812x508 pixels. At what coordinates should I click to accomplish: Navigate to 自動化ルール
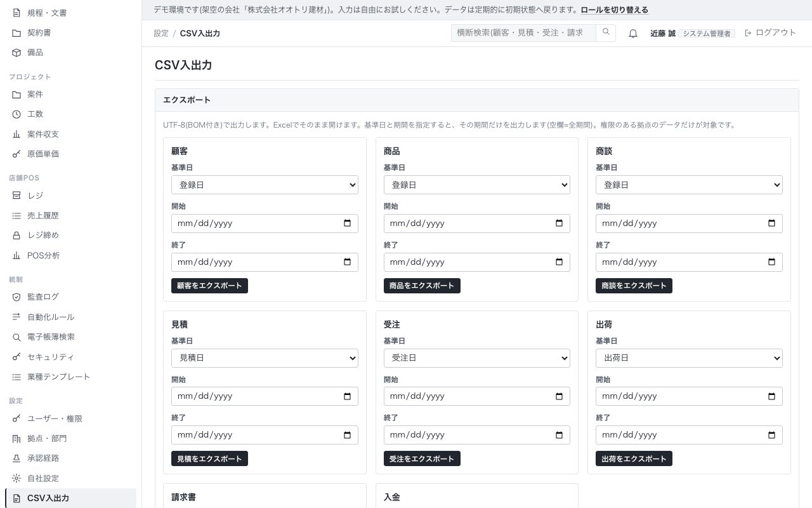pyautogui.click(x=70, y=317)
